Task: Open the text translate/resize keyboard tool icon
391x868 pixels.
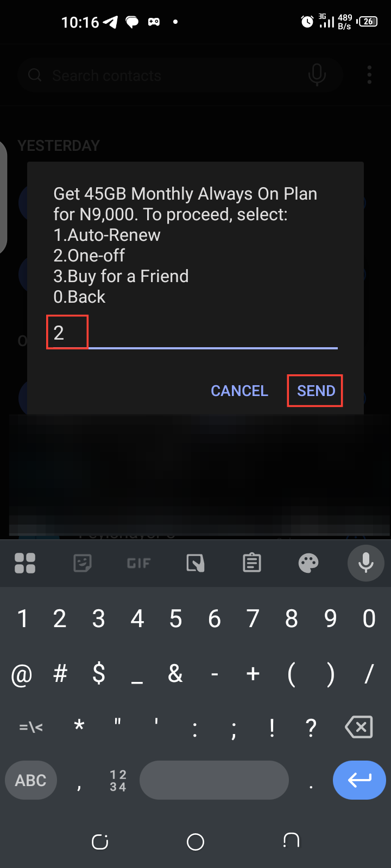Action: (x=195, y=563)
